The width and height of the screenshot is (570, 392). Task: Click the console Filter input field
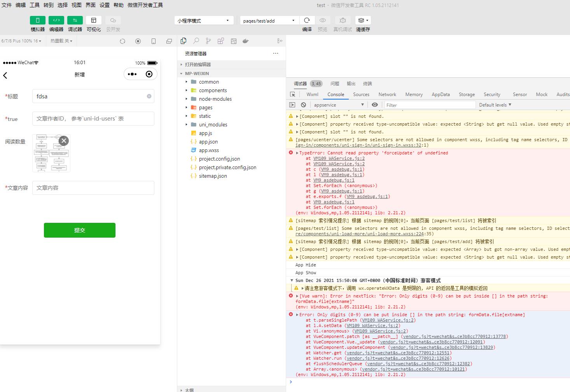click(x=430, y=105)
